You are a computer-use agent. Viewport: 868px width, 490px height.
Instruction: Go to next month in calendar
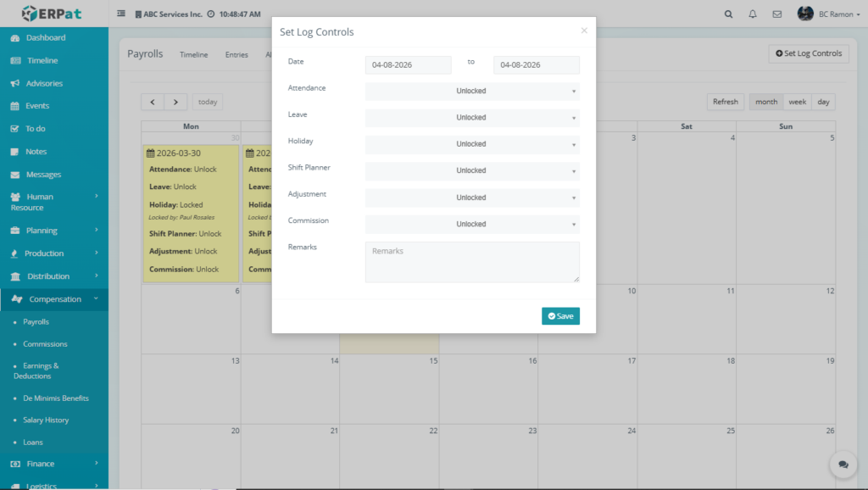tap(175, 102)
